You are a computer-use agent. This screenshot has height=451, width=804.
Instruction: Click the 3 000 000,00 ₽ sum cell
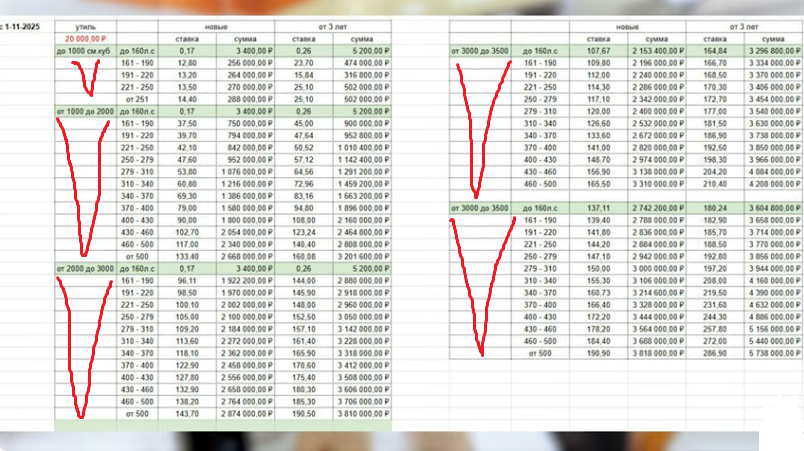(657, 269)
